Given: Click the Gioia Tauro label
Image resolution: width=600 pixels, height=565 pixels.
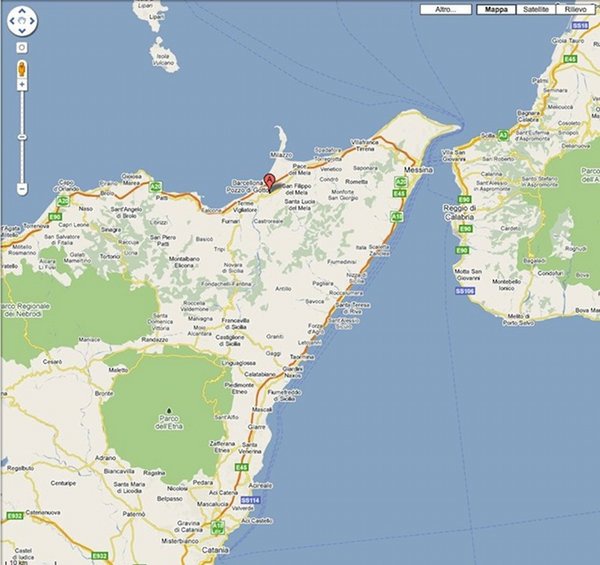Looking at the screenshot, I should click(x=568, y=40).
